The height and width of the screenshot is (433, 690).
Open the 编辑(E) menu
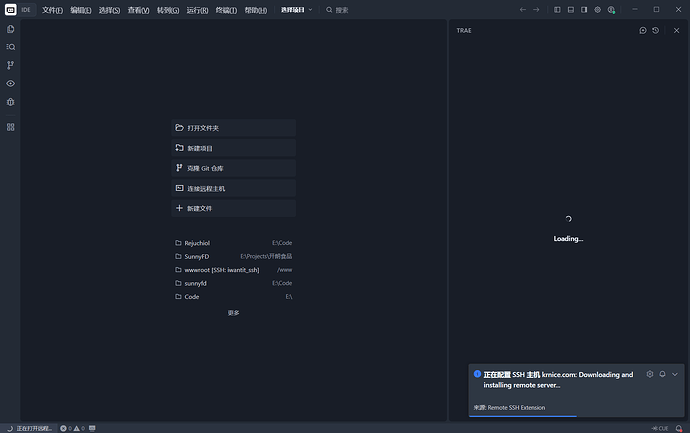pyautogui.click(x=81, y=10)
